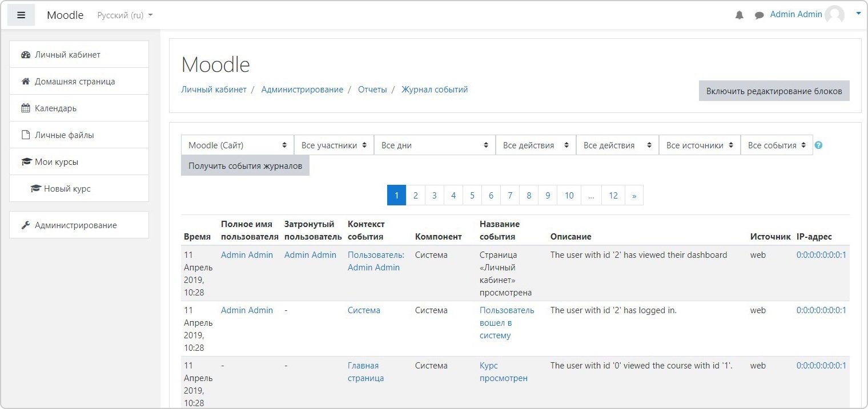868x409 pixels.
Task: Toggle the hamburger side menu button
Action: click(21, 15)
